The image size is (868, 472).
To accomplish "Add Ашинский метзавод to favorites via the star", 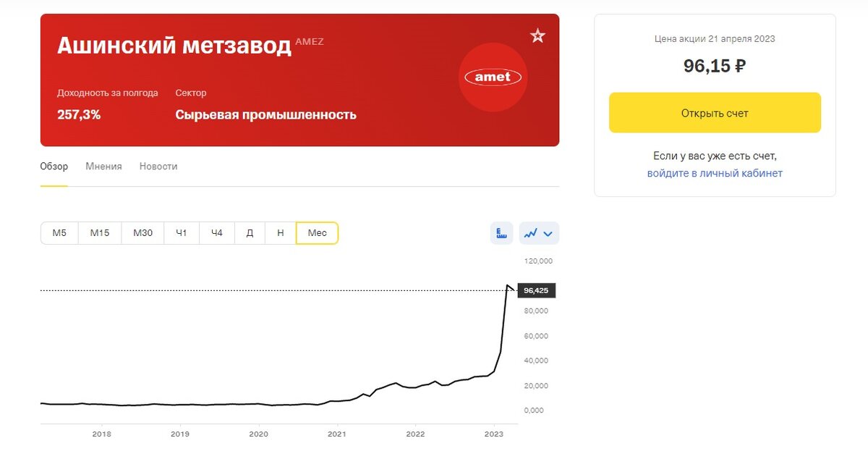I will (x=537, y=35).
